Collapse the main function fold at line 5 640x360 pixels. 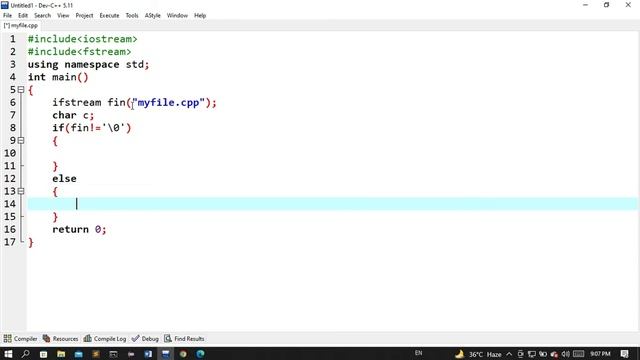click(x=21, y=90)
